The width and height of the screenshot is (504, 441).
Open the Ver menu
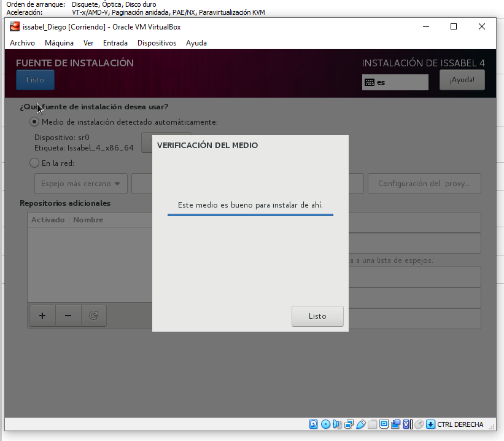pyautogui.click(x=88, y=43)
